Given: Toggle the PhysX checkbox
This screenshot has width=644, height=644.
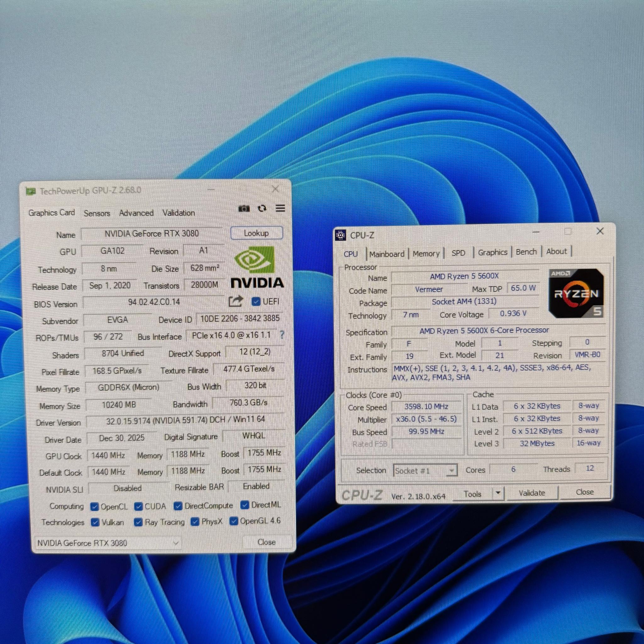Looking at the screenshot, I should 195,521.
